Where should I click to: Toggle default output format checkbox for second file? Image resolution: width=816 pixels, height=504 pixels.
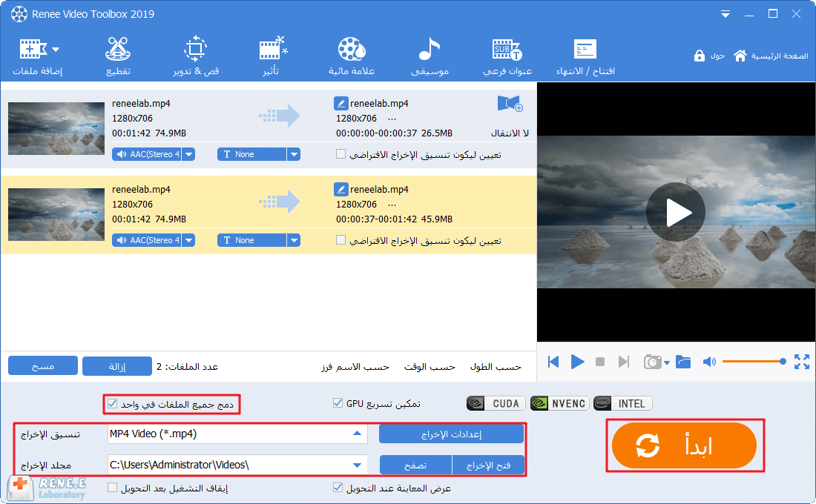341,240
